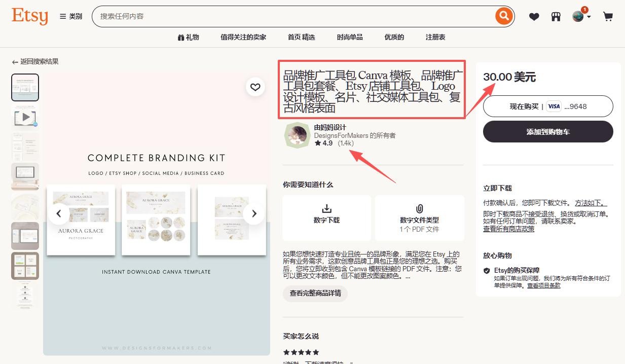Open 由妈妈设计 seller name link
Image resolution: width=625 pixels, height=364 pixels.
[330, 127]
